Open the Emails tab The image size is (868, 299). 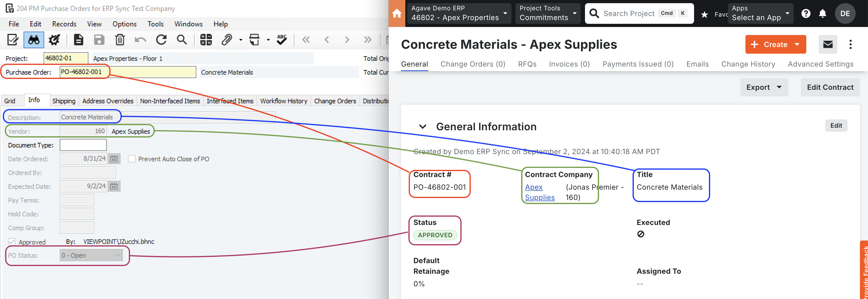(x=697, y=64)
